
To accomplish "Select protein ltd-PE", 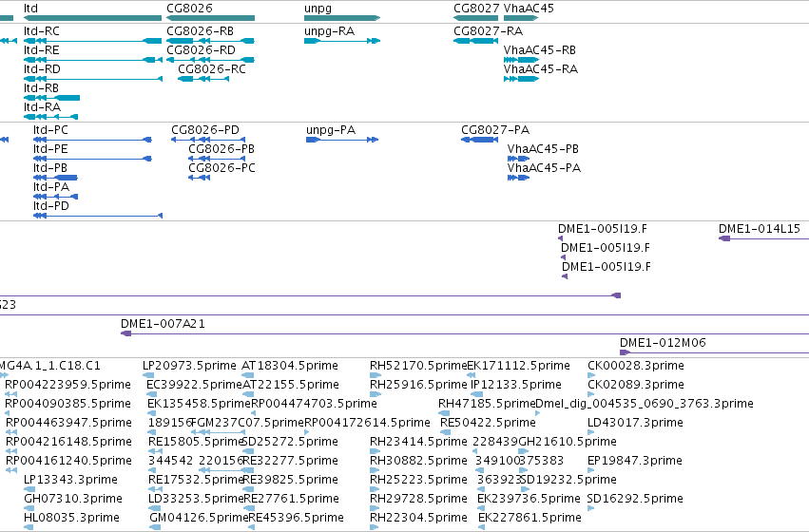I will 50,149.
